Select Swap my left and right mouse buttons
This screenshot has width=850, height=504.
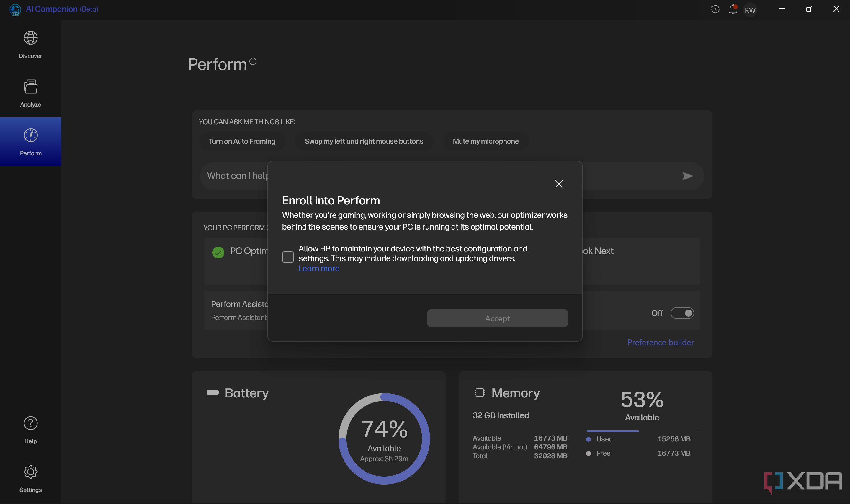coord(364,141)
